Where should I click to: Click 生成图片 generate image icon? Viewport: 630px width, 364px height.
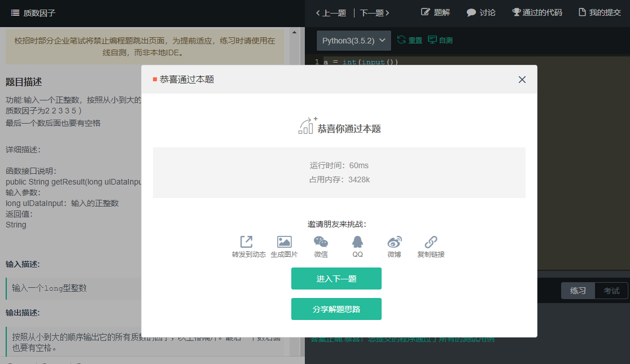pyautogui.click(x=284, y=242)
